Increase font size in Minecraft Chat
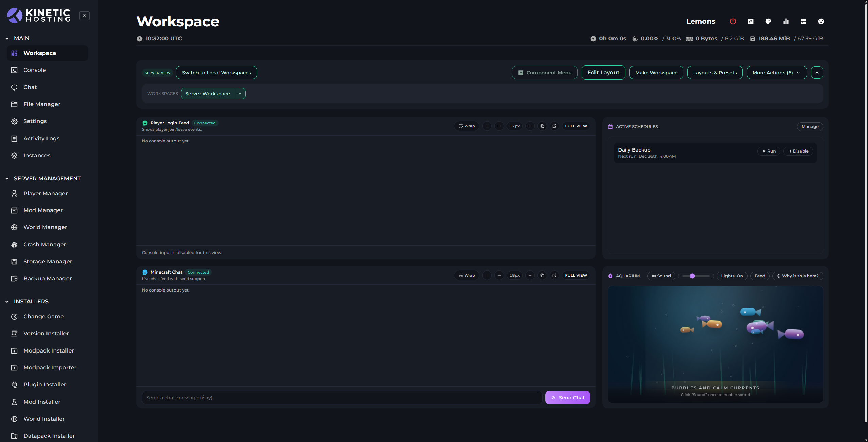 tap(530, 275)
